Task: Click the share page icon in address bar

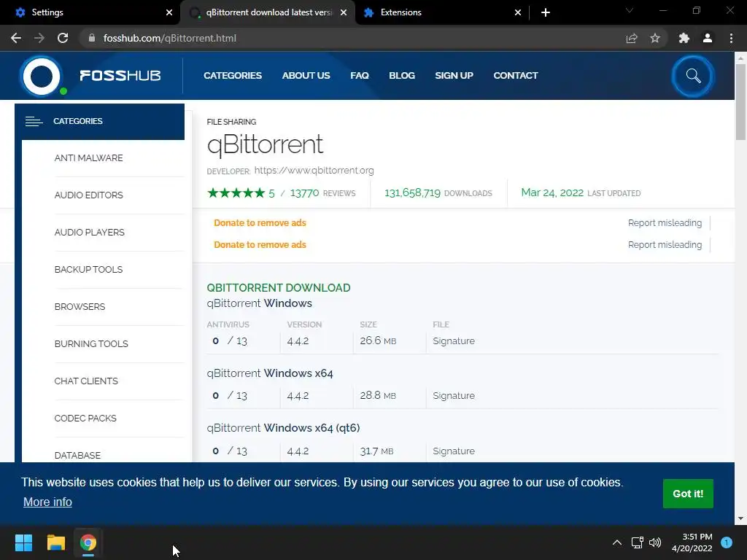Action: 632,38
